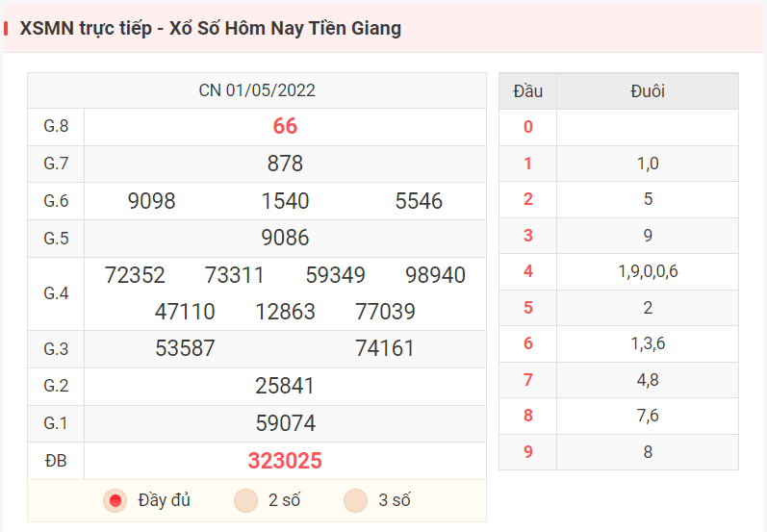Click G.6 number 5546

click(x=420, y=201)
